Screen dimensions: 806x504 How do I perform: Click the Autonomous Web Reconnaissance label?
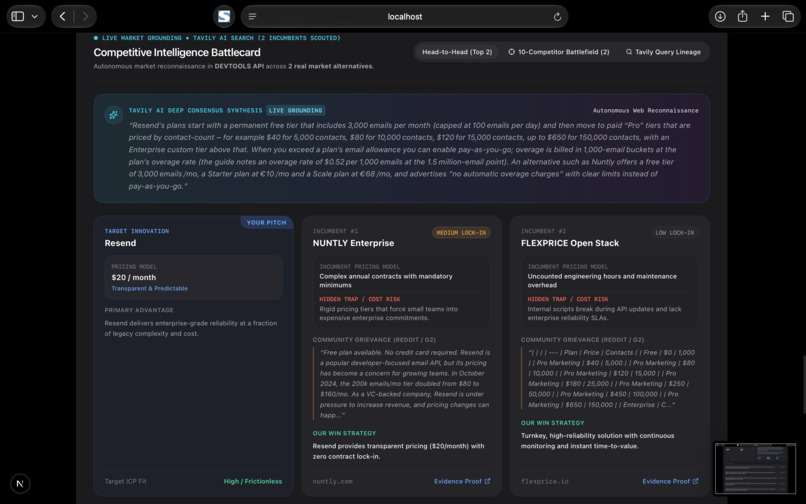646,111
